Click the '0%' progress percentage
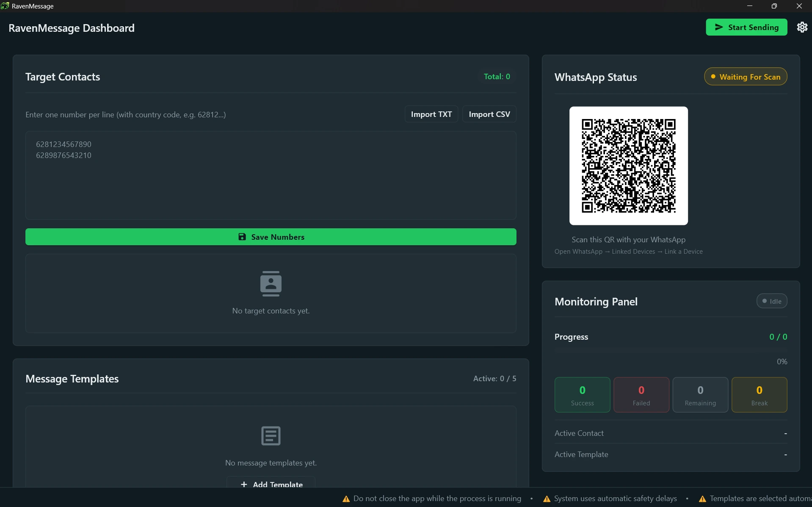This screenshot has width=812, height=507. point(782,362)
